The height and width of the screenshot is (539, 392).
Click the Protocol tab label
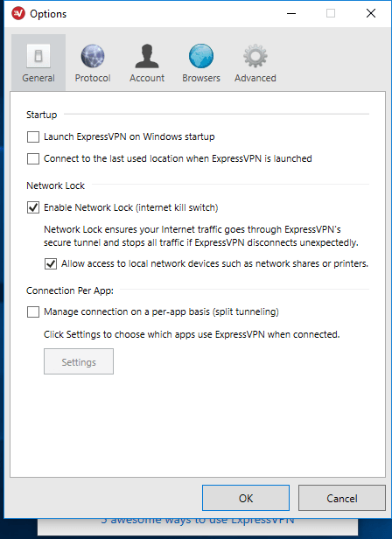point(93,78)
